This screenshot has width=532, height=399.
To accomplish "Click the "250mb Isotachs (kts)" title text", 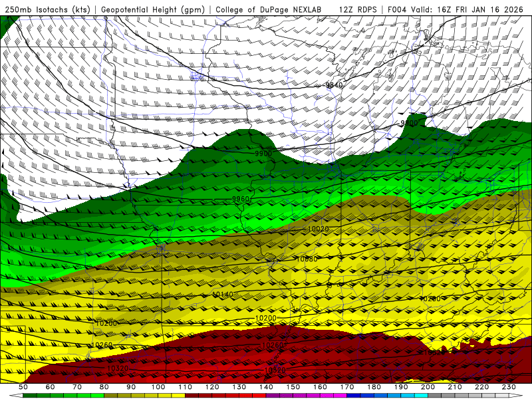I will [47, 9].
